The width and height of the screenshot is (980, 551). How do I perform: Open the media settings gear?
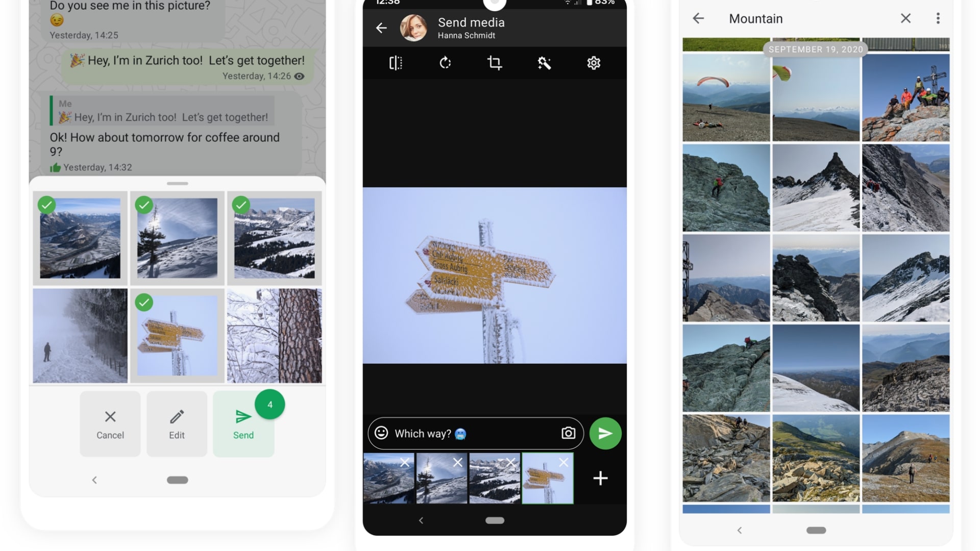click(594, 63)
